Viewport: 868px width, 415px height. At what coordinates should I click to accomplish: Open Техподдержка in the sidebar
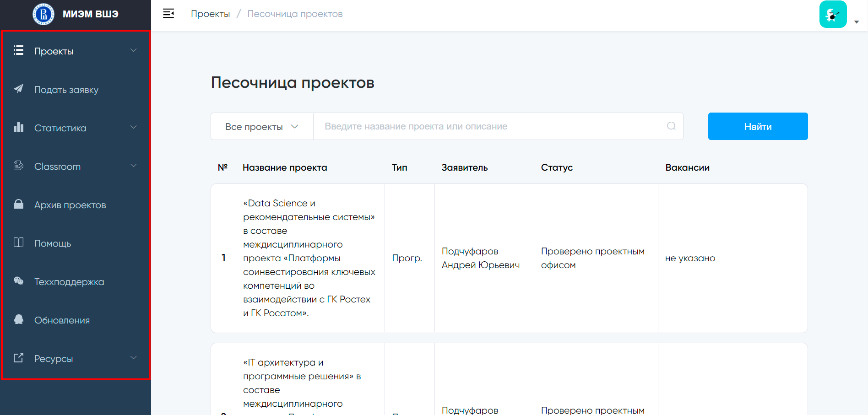pyautogui.click(x=76, y=281)
